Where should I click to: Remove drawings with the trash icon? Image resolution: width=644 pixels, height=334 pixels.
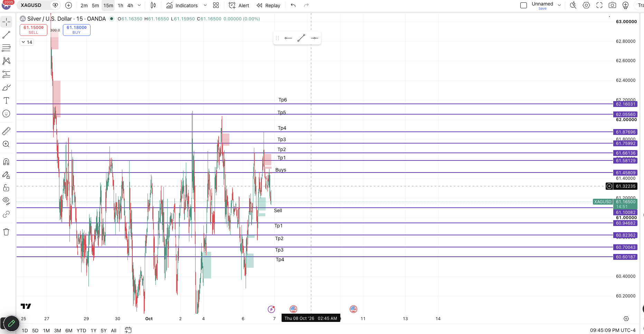click(x=6, y=232)
